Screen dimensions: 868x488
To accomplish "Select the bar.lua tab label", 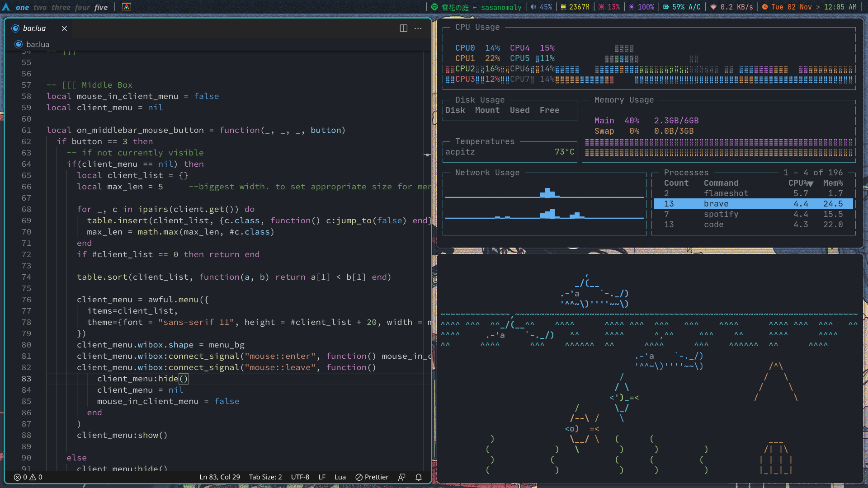I will click(x=34, y=28).
